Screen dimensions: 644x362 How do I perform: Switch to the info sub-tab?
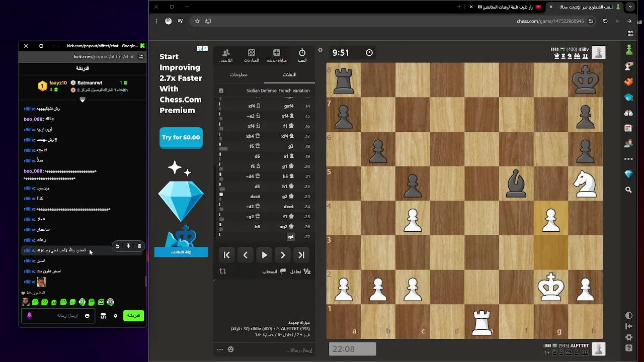point(238,74)
